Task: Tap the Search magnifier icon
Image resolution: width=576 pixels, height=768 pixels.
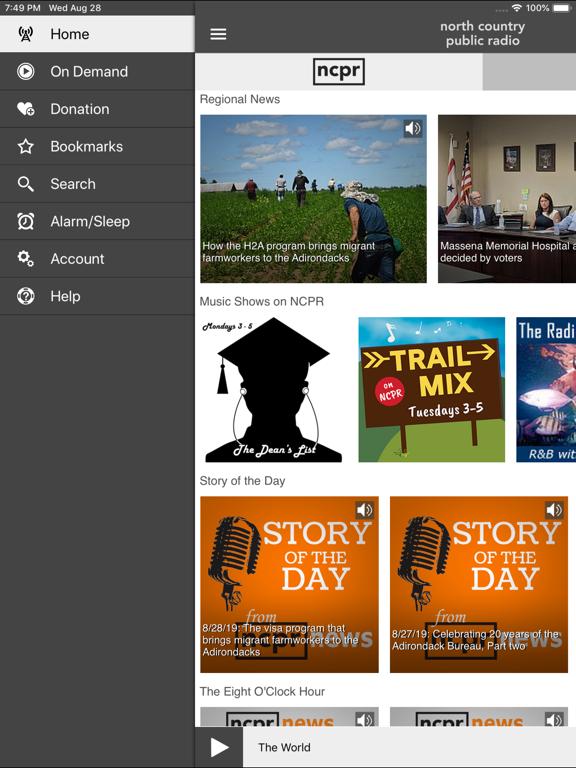Action: pyautogui.click(x=25, y=184)
